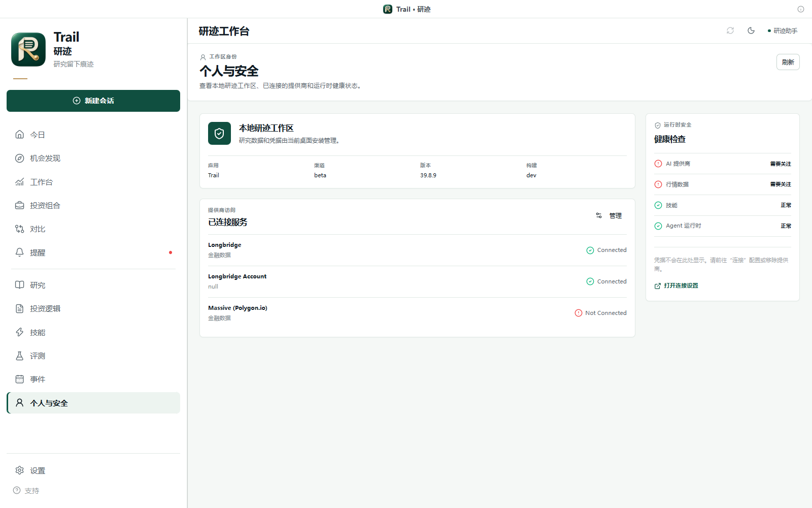812x508 pixels.
Task: Click the AI 提供商 health check row
Action: [x=723, y=164]
